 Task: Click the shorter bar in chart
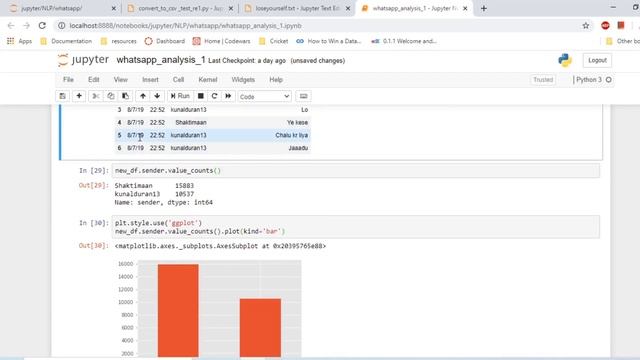pyautogui.click(x=260, y=328)
